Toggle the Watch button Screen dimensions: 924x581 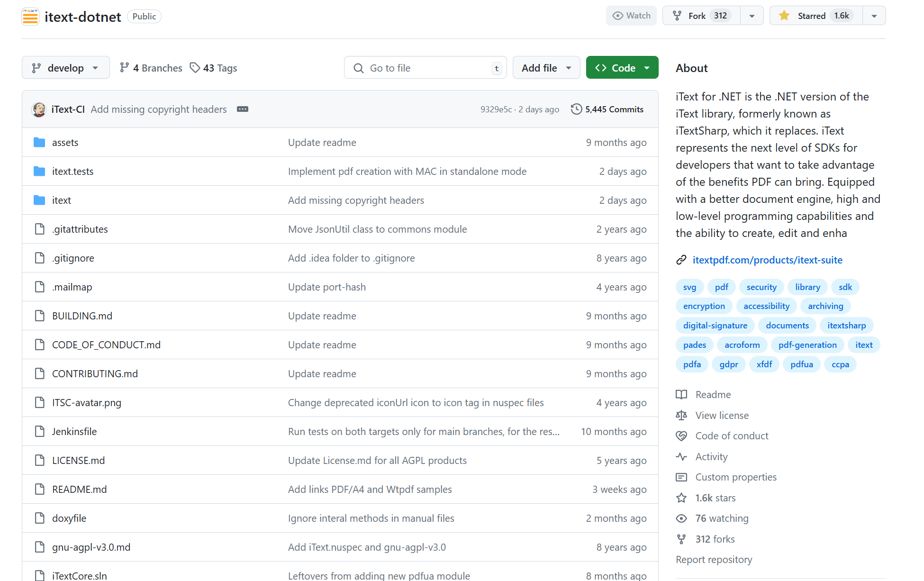(631, 16)
